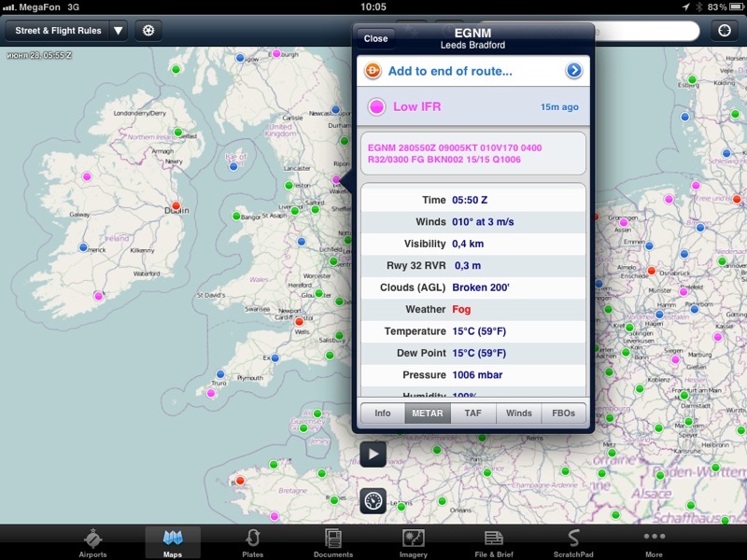Screen dimensions: 747x560
Task: Tap the locate-me crosshair button
Action: tap(724, 30)
